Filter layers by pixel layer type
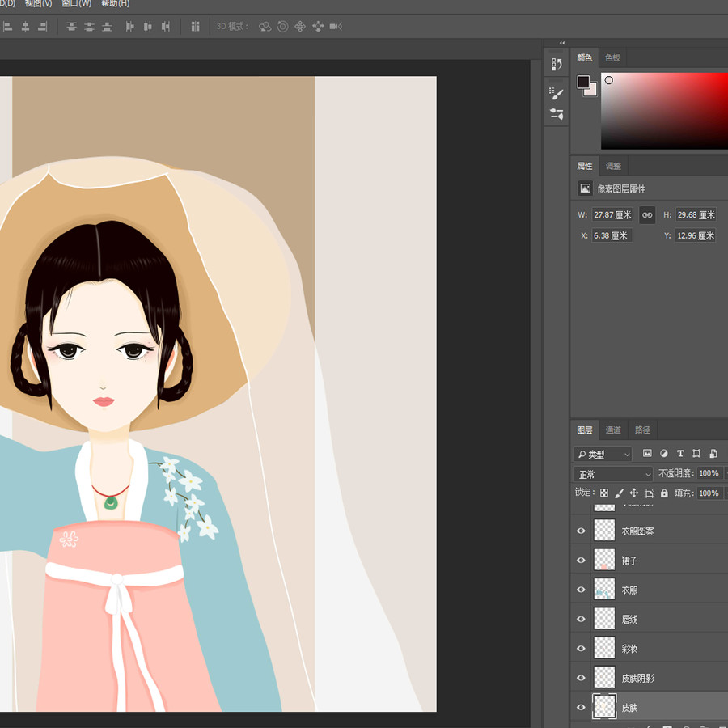 [x=647, y=454]
